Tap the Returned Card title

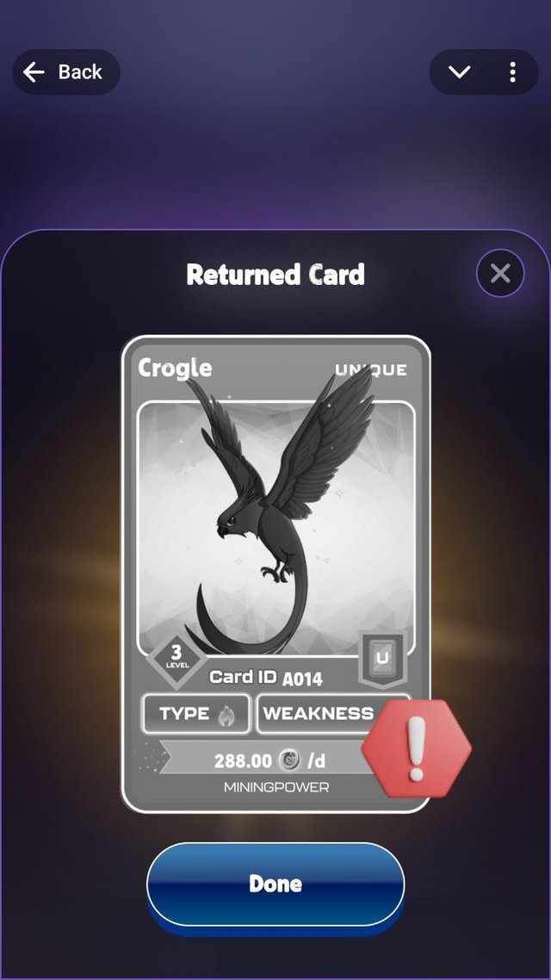point(275,275)
